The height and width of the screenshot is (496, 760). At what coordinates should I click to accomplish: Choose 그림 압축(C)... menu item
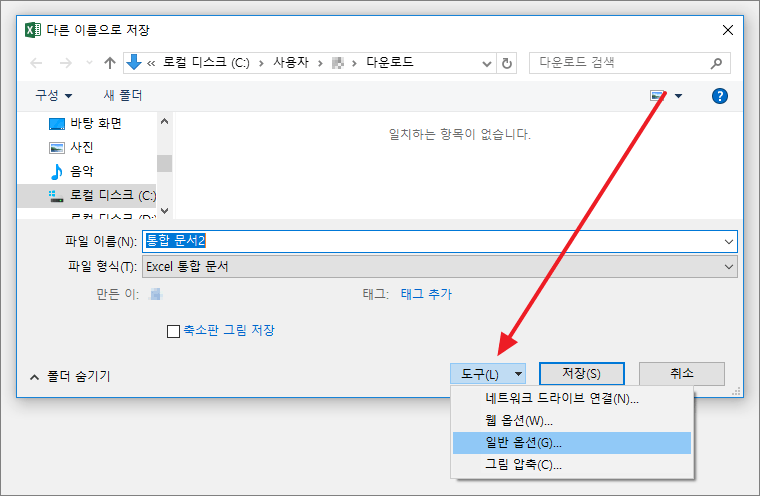tap(572, 464)
